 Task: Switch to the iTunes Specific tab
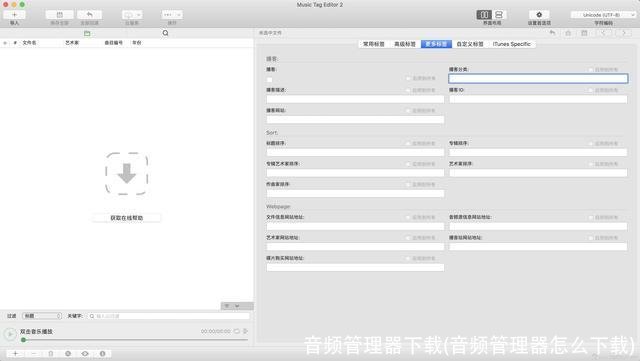(511, 44)
